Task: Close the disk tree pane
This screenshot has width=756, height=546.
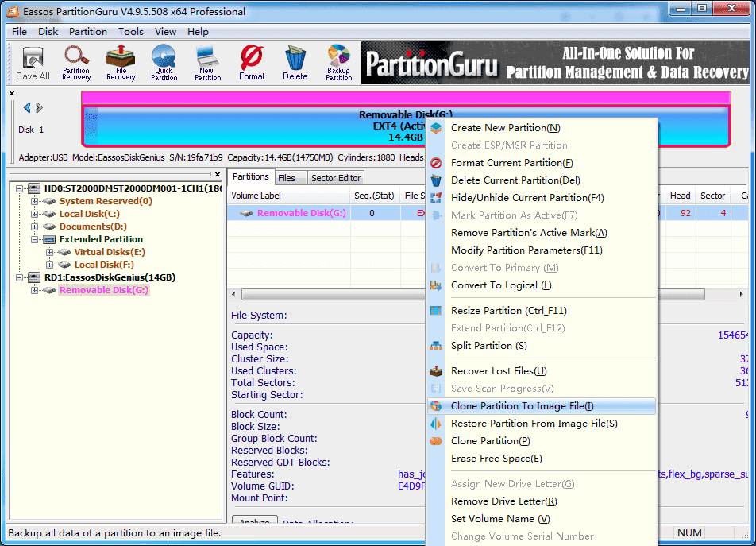Action: 218,175
